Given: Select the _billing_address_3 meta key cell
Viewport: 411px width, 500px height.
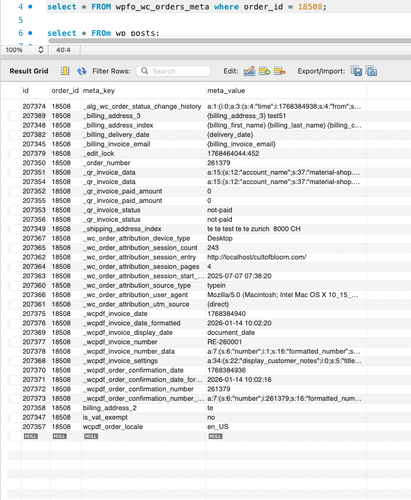Looking at the screenshot, I should click(x=143, y=116).
